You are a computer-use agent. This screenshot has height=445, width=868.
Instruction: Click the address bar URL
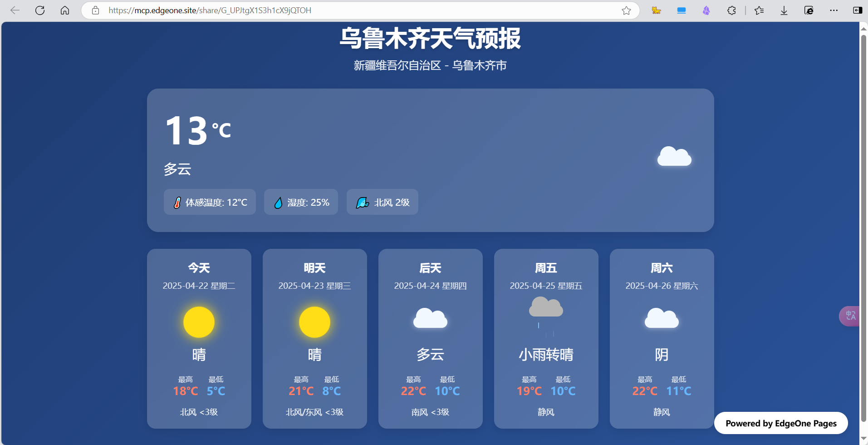point(210,10)
